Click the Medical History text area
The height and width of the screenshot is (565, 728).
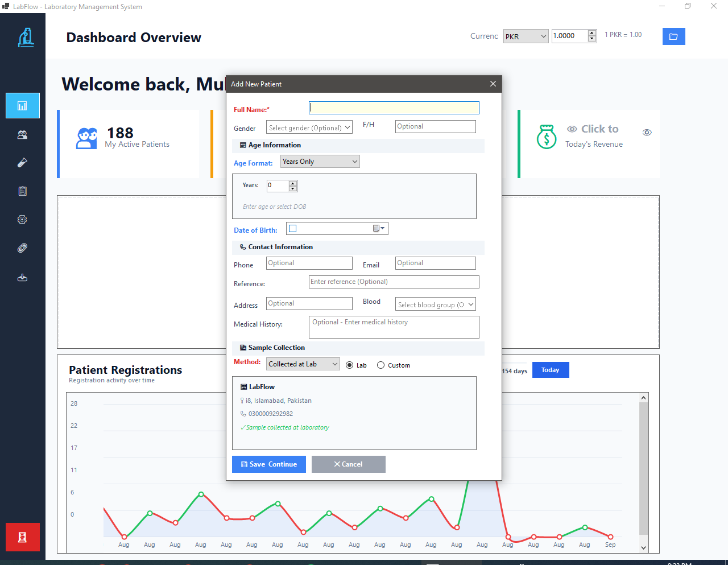click(x=394, y=327)
